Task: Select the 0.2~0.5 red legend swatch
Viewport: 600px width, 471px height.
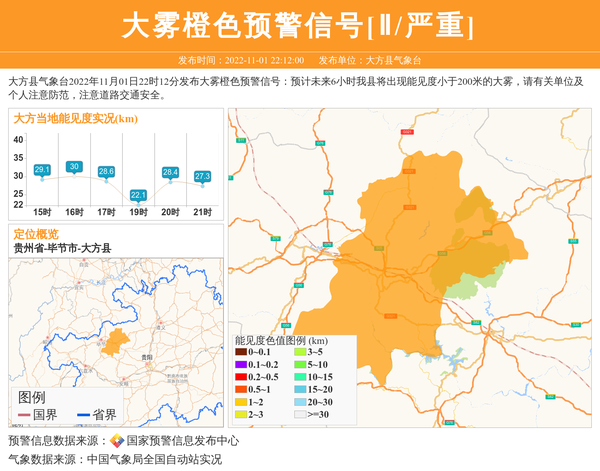Action: click(241, 377)
